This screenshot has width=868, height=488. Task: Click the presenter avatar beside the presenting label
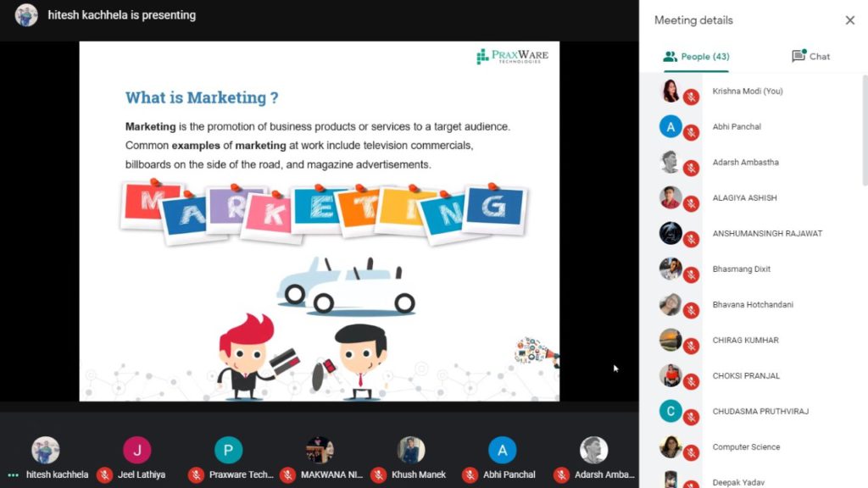coord(26,15)
